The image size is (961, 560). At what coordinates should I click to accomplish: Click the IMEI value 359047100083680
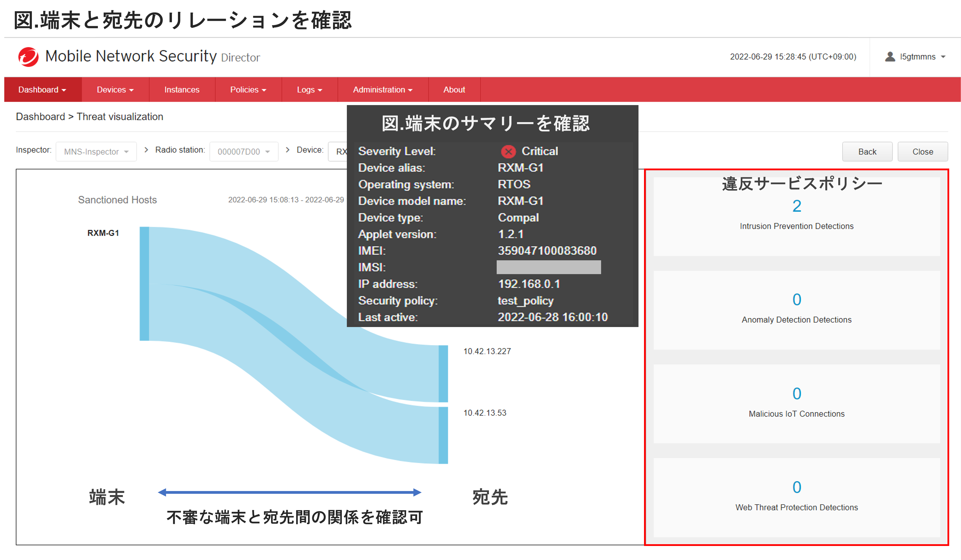pyautogui.click(x=547, y=251)
